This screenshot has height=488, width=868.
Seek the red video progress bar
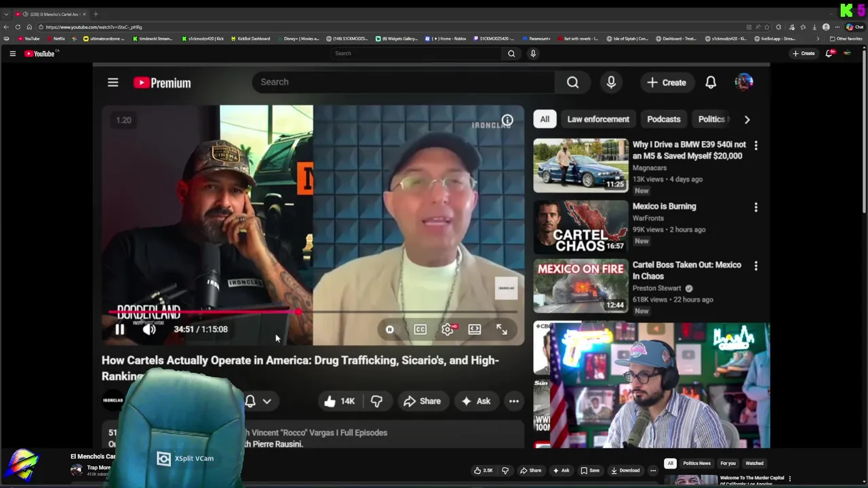click(313, 312)
